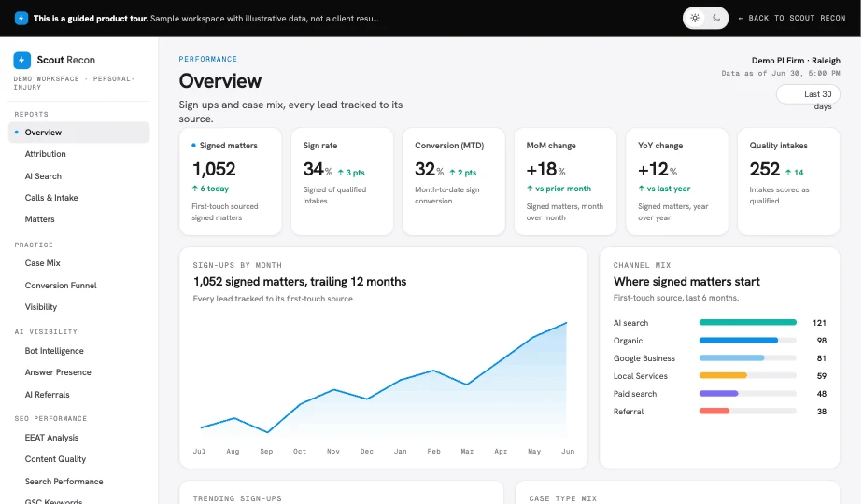Click the Referral channel bar
863x504 pixels.
click(747, 411)
